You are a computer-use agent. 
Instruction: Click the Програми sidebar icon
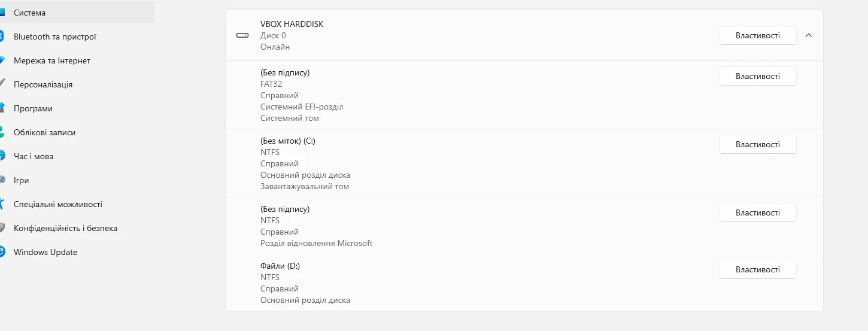pyautogui.click(x=2, y=108)
